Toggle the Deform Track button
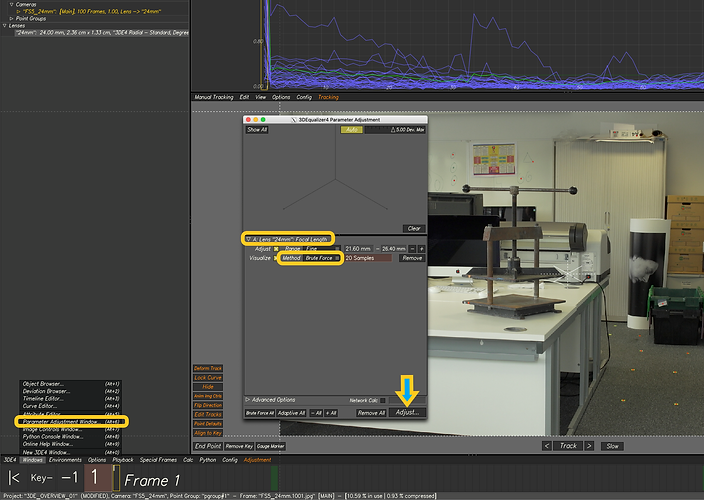This screenshot has height=500, width=704. click(x=208, y=368)
